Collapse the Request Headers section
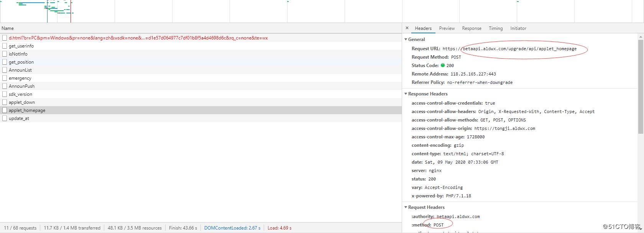The width and height of the screenshot is (644, 233). point(406,207)
